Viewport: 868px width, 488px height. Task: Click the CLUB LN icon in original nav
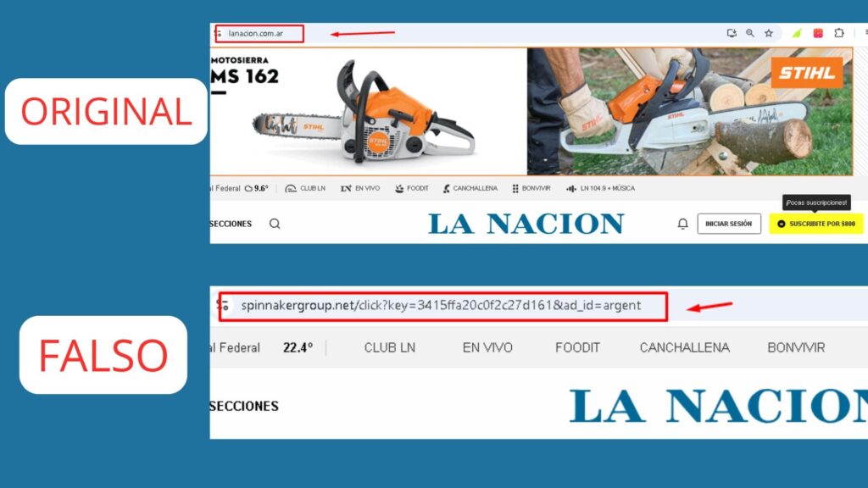pyautogui.click(x=290, y=189)
